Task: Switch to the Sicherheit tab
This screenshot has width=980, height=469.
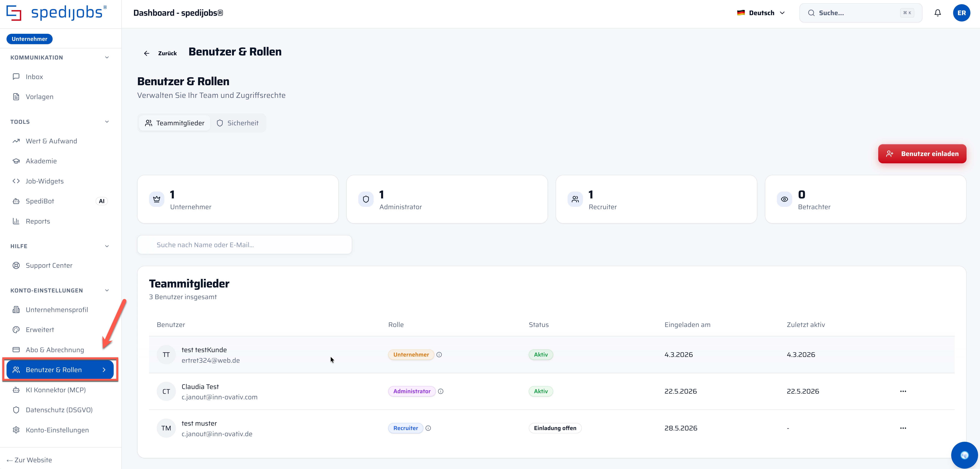Action: click(237, 123)
